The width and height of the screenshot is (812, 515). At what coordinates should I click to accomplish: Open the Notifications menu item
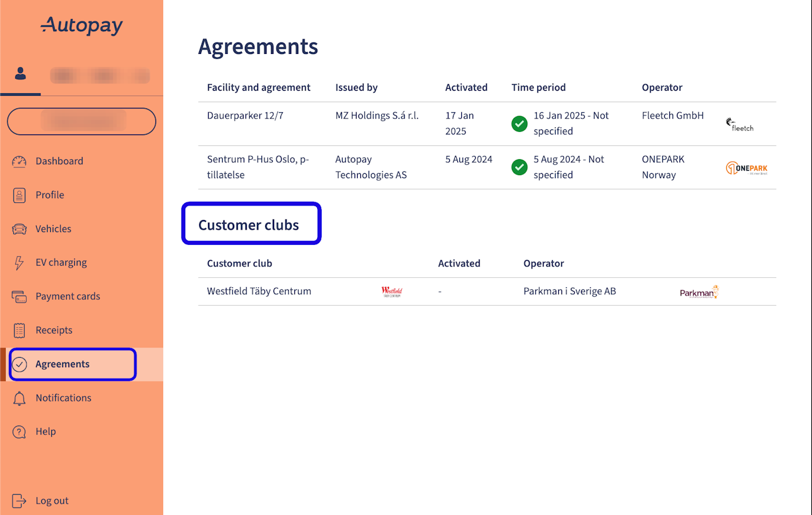63,398
